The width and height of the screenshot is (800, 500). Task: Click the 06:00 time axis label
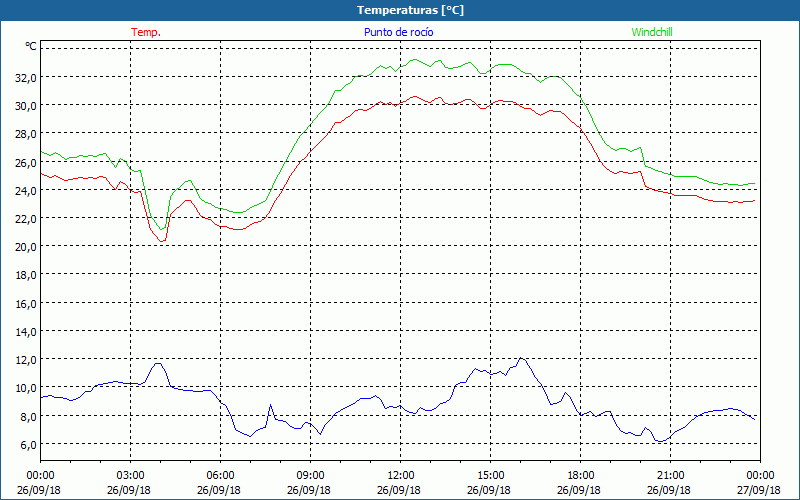point(220,476)
